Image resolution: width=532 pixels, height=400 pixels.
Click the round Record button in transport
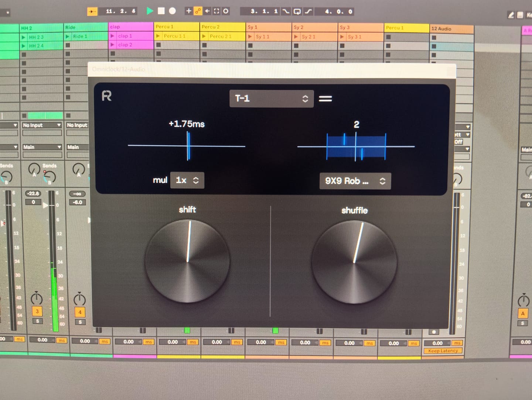pyautogui.click(x=172, y=11)
